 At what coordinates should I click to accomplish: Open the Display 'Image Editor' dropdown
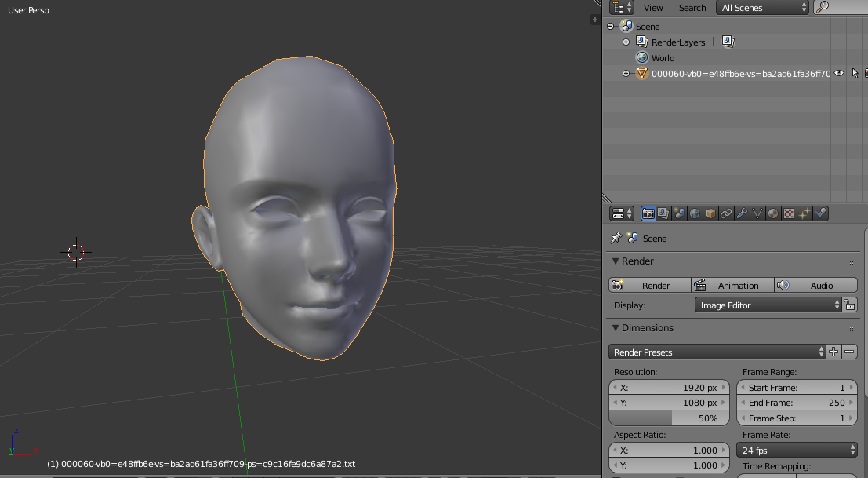coord(767,305)
